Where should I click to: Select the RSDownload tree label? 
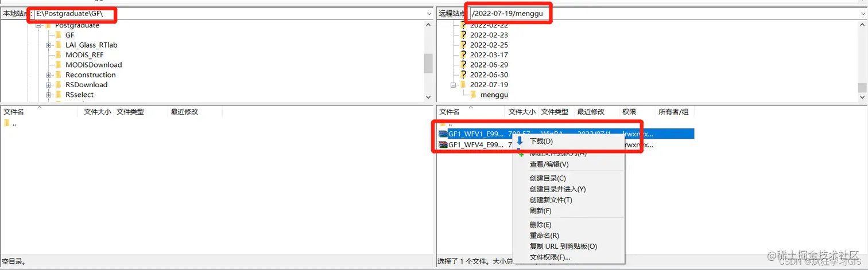click(86, 85)
